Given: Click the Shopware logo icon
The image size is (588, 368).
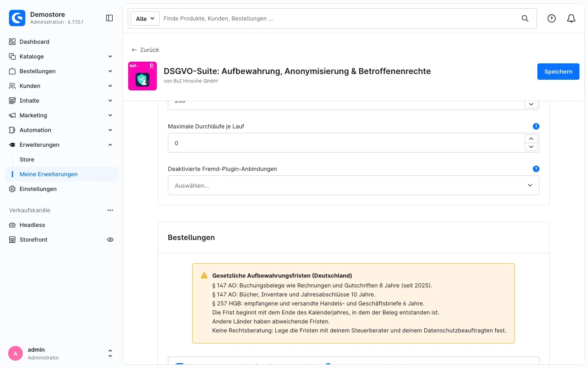Looking at the screenshot, I should pyautogui.click(x=17, y=18).
